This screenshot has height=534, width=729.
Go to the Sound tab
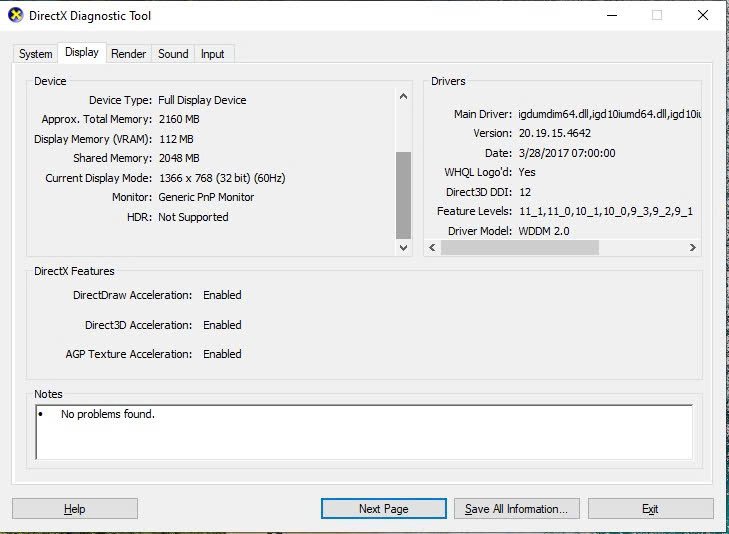(173, 54)
